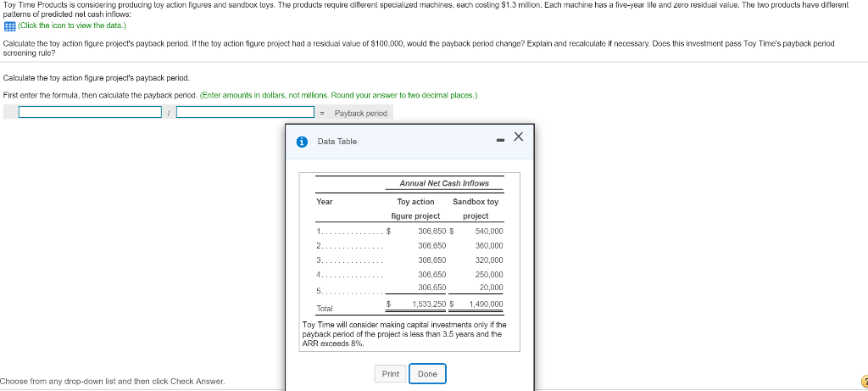
Task: Click the Data Table dialog title
Action: click(x=337, y=142)
